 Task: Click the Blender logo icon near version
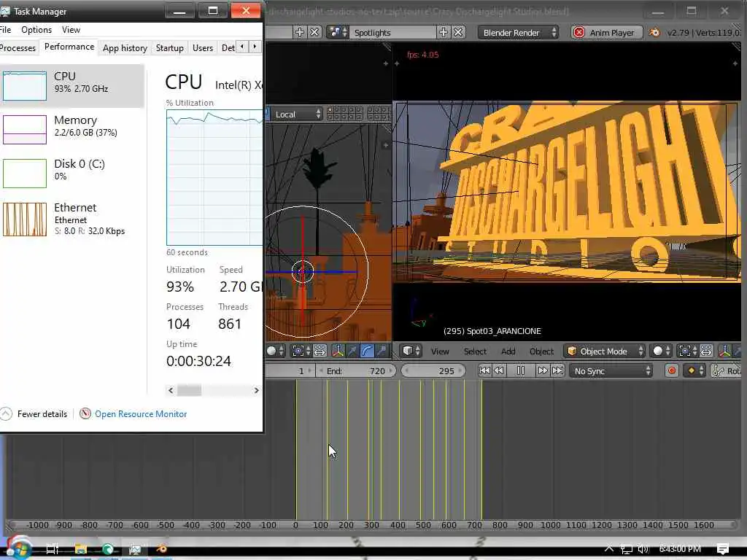655,32
